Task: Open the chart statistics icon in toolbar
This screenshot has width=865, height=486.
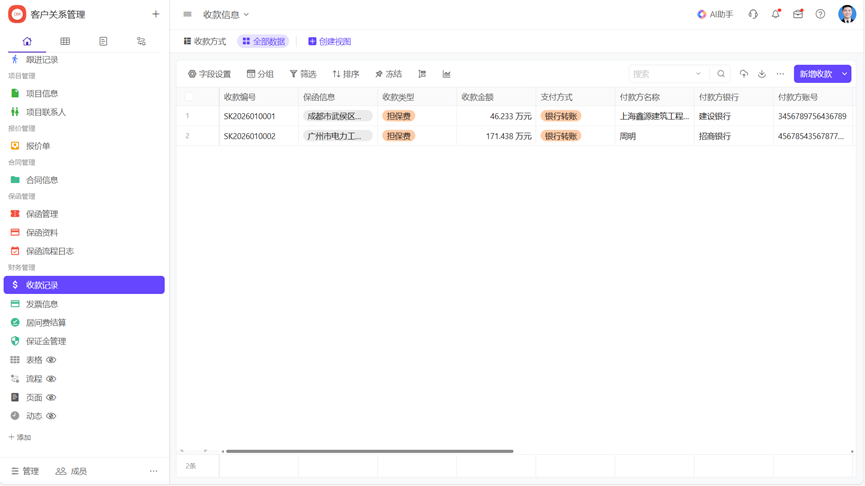Action: [x=446, y=74]
